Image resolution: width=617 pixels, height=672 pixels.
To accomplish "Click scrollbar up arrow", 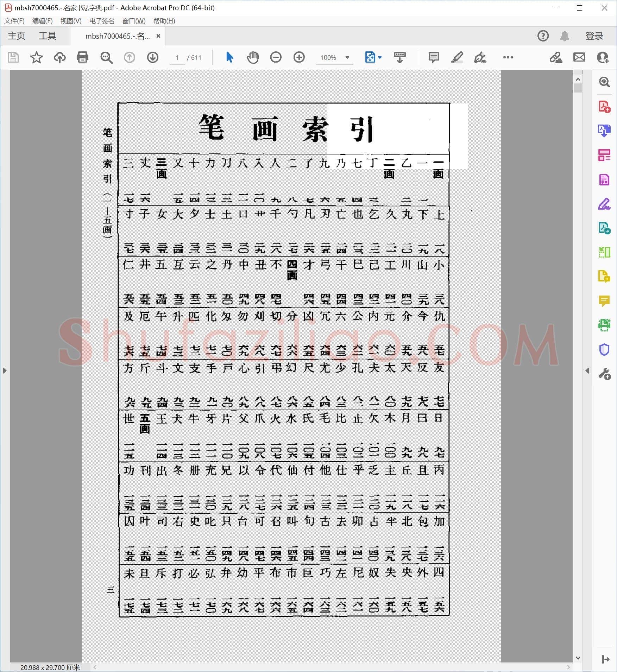I will 578,79.
